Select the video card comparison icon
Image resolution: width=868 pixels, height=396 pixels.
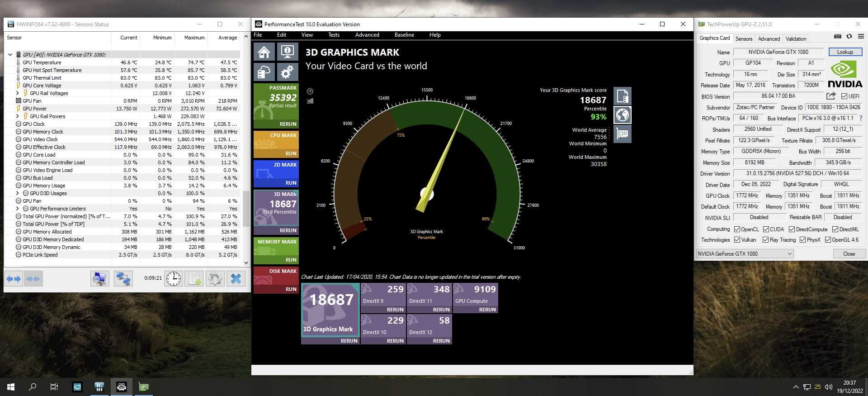(623, 134)
